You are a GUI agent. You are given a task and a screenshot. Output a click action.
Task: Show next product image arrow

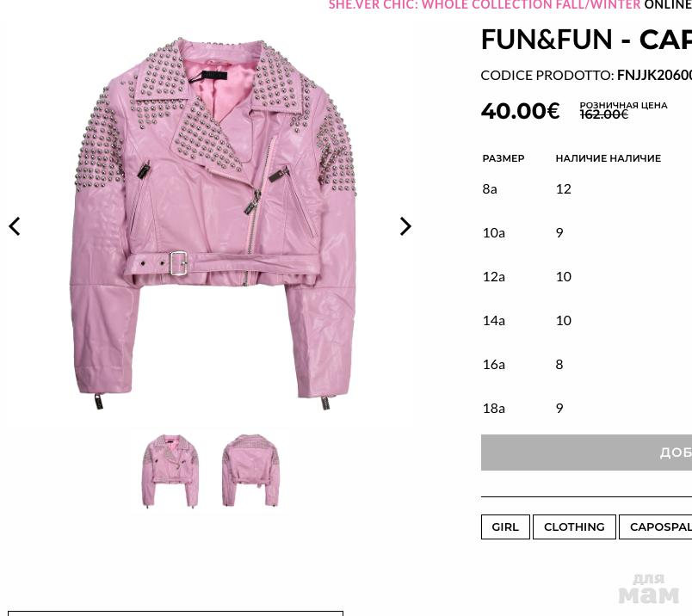click(x=405, y=226)
